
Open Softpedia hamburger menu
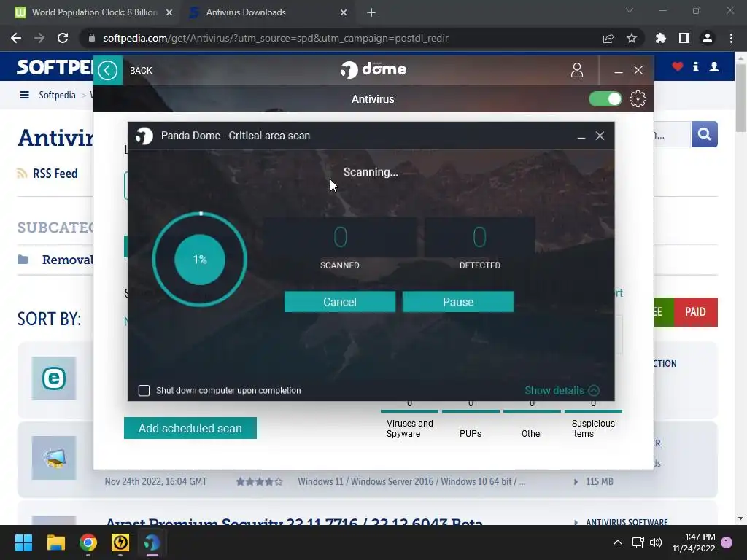pyautogui.click(x=24, y=95)
